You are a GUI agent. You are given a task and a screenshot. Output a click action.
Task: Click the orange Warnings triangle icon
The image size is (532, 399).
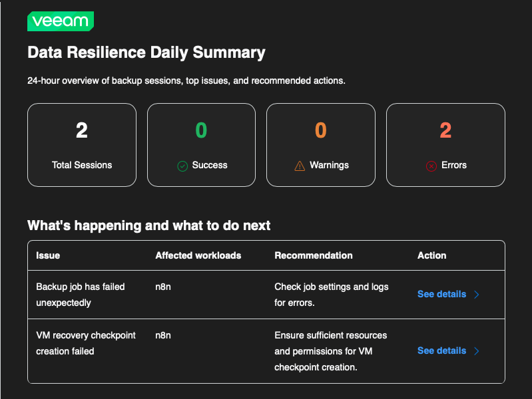coord(300,166)
